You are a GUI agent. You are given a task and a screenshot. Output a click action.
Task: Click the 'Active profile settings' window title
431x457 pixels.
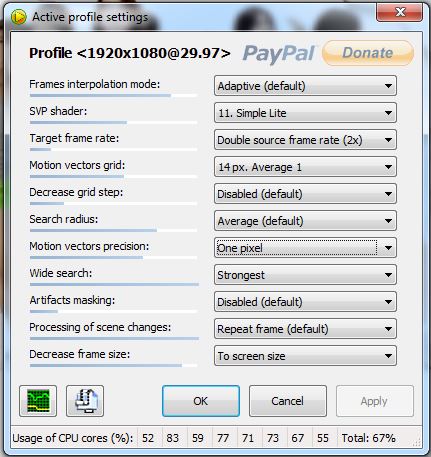click(90, 17)
